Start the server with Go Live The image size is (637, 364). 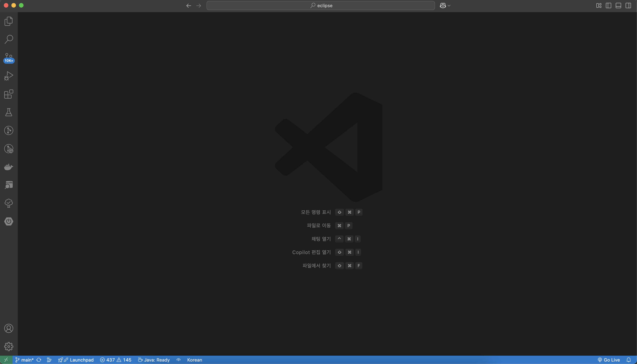(609, 360)
